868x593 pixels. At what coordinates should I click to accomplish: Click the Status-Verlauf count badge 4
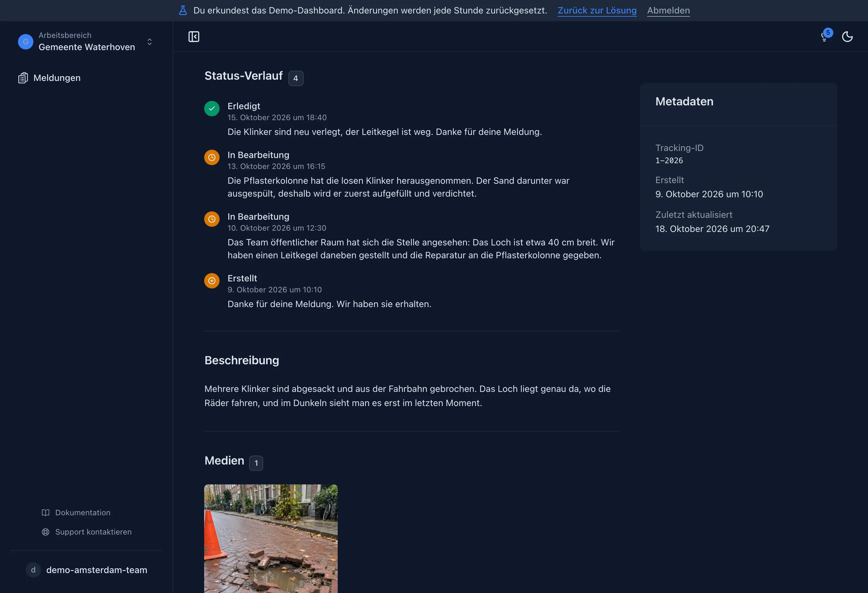coord(295,78)
